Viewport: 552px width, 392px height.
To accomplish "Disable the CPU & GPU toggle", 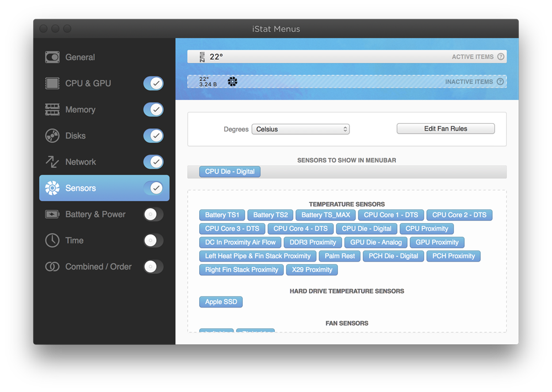I will point(153,83).
